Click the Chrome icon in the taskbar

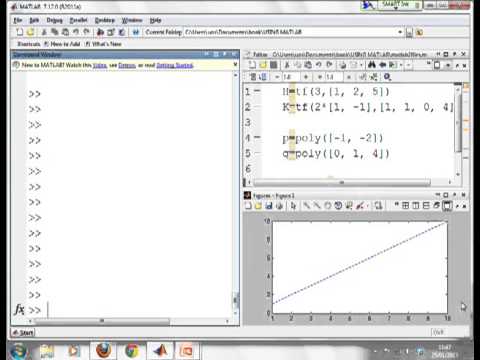click(132, 351)
